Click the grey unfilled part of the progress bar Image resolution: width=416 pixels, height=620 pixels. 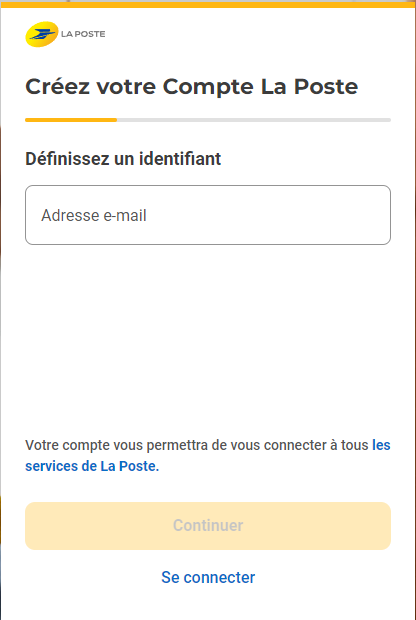click(254, 120)
